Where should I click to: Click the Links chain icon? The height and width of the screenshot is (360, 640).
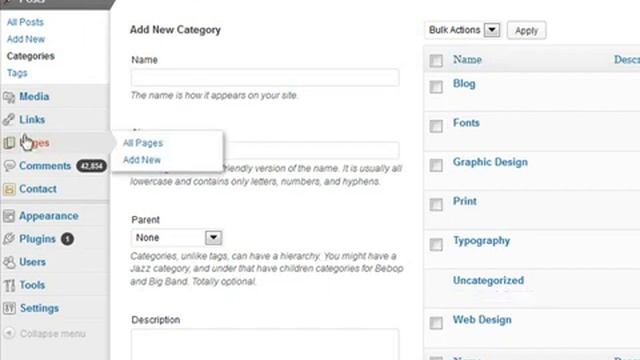[9, 120]
